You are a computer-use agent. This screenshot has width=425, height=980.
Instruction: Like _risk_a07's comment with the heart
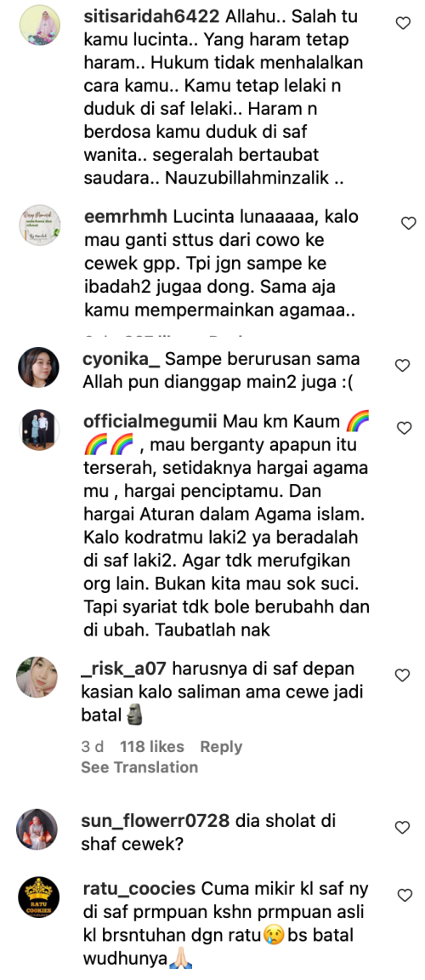pyautogui.click(x=404, y=675)
